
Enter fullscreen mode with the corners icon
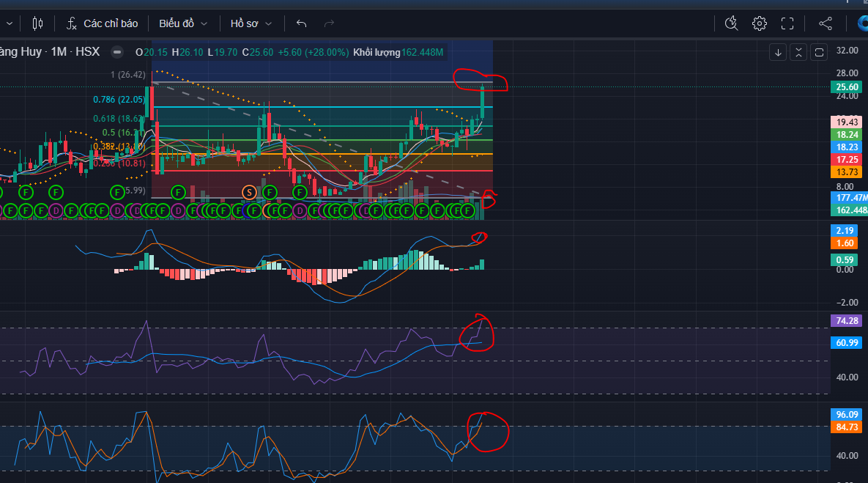(787, 23)
